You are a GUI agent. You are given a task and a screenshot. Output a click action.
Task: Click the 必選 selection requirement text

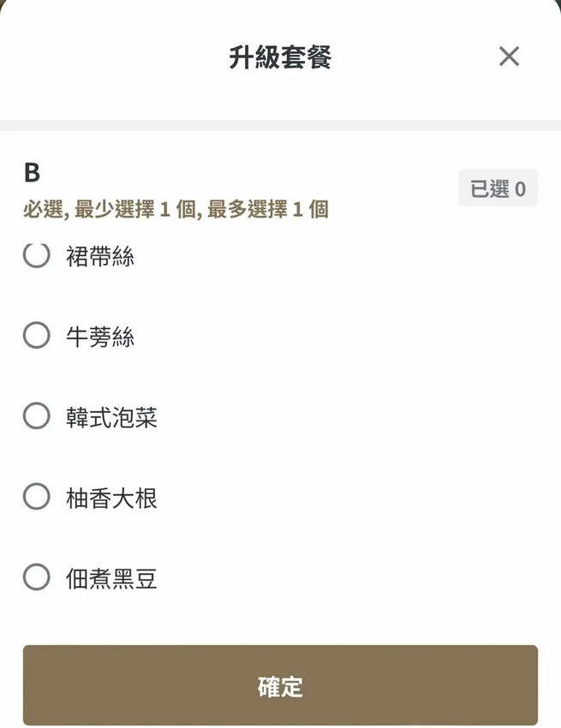(x=176, y=209)
